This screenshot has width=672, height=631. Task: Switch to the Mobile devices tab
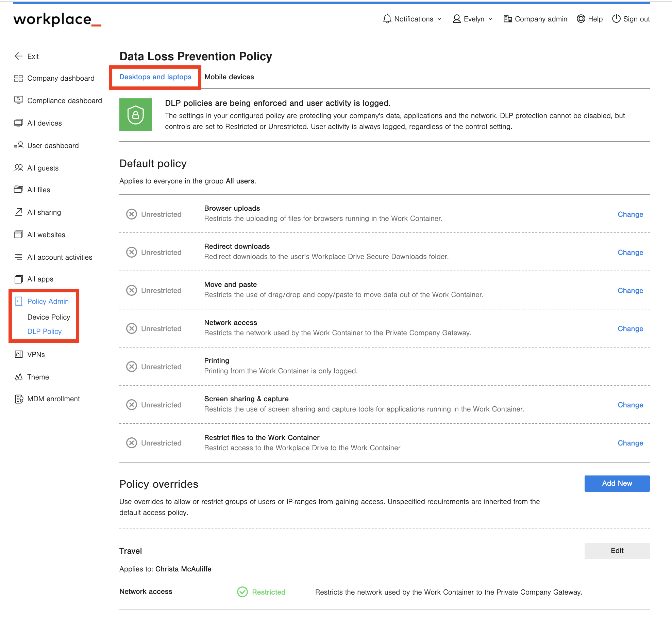229,77
